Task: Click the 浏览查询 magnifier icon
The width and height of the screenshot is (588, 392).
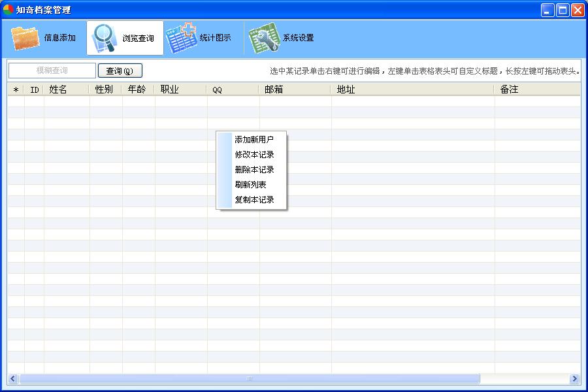Action: pyautogui.click(x=104, y=38)
